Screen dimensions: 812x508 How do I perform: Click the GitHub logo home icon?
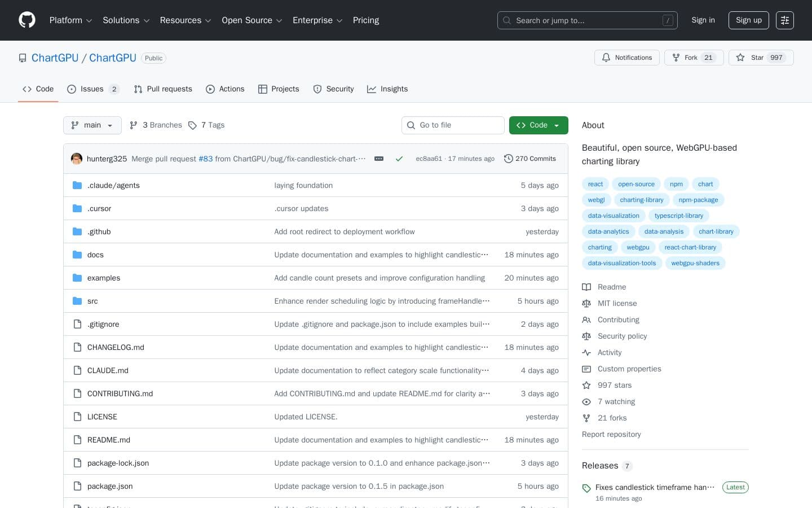(27, 20)
